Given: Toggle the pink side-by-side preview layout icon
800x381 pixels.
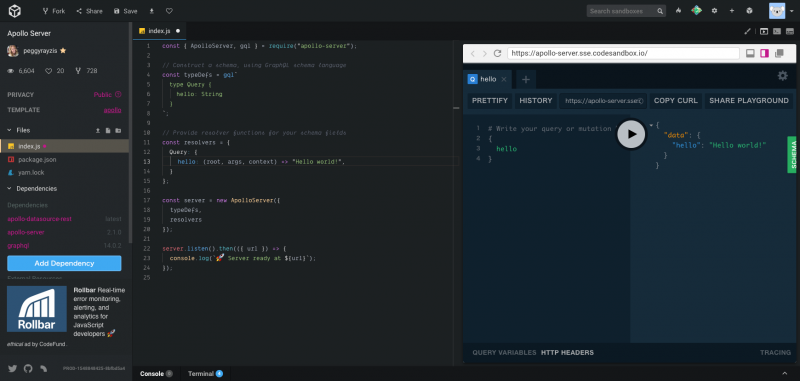Looking at the screenshot, I should coord(764,53).
